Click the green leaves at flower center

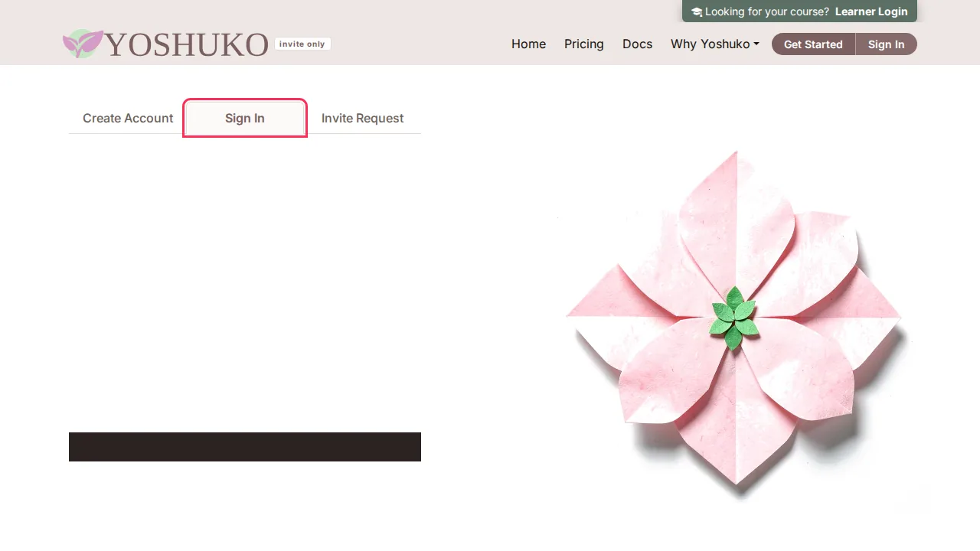(x=734, y=318)
